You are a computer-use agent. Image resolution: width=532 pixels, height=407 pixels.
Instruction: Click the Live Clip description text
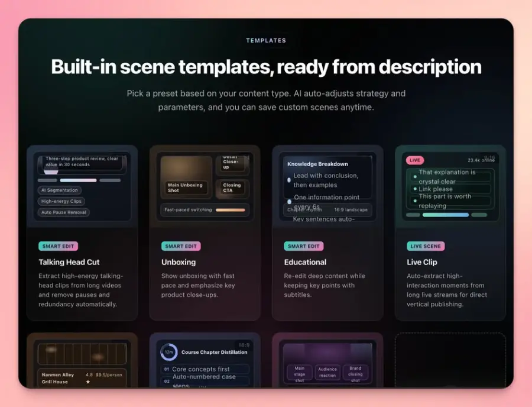[x=447, y=290]
